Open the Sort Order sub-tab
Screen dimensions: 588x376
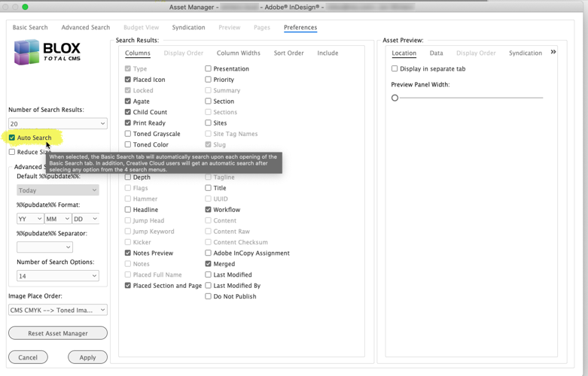pyautogui.click(x=289, y=53)
